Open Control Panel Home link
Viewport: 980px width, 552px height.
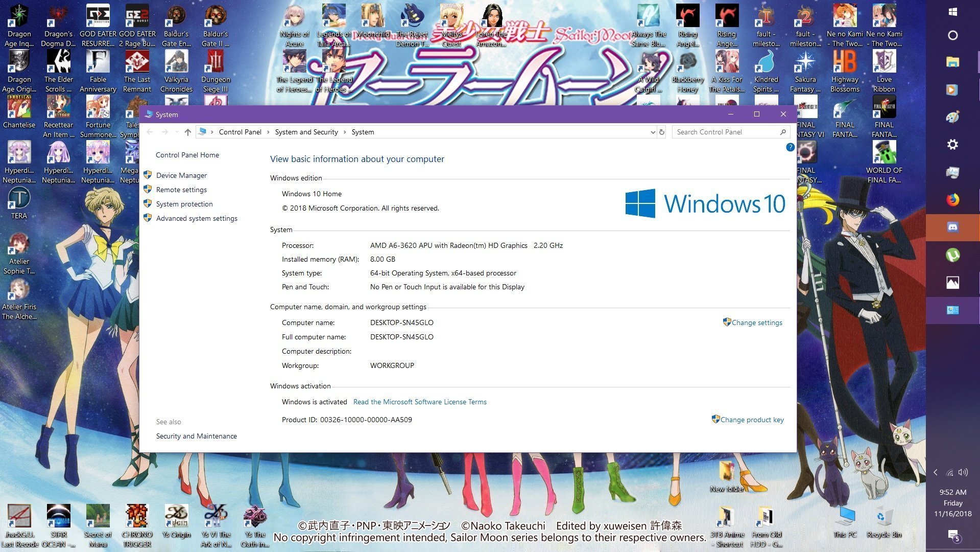[187, 155]
